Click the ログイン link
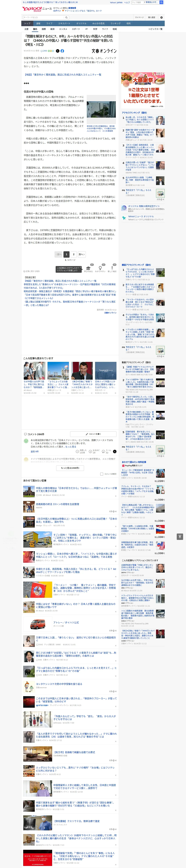This screenshot has width=186, height=868. coord(57,11)
